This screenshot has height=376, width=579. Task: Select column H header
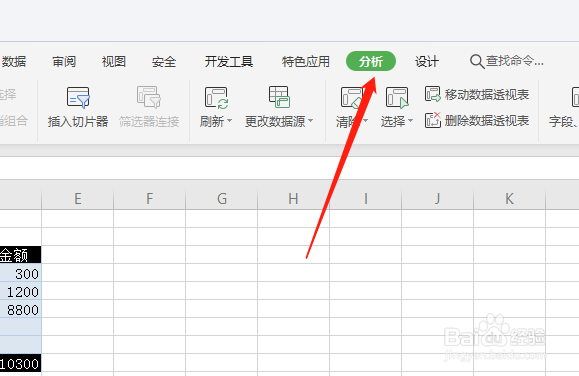[294, 199]
